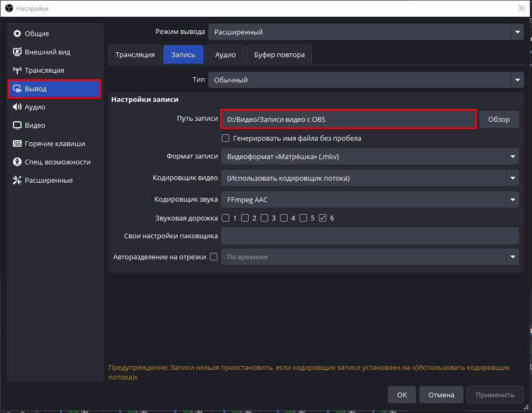Select the Внешний вид appearance icon
This screenshot has height=413, width=532.
(x=17, y=52)
